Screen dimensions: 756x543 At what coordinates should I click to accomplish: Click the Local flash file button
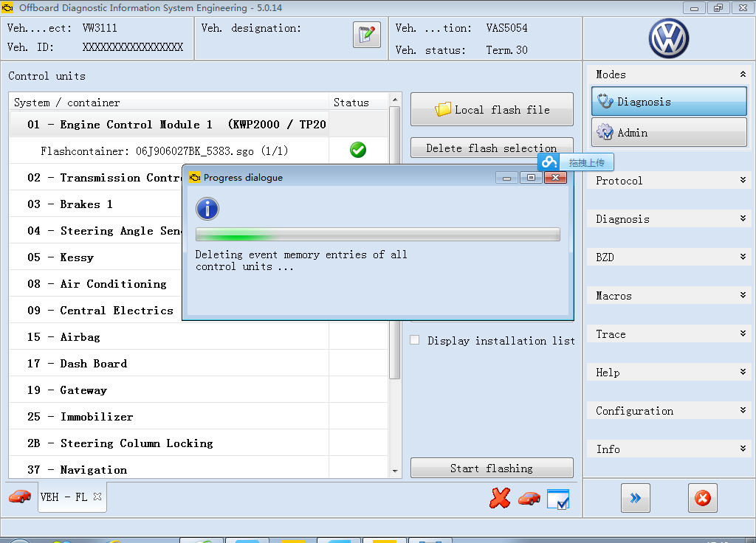coord(492,109)
